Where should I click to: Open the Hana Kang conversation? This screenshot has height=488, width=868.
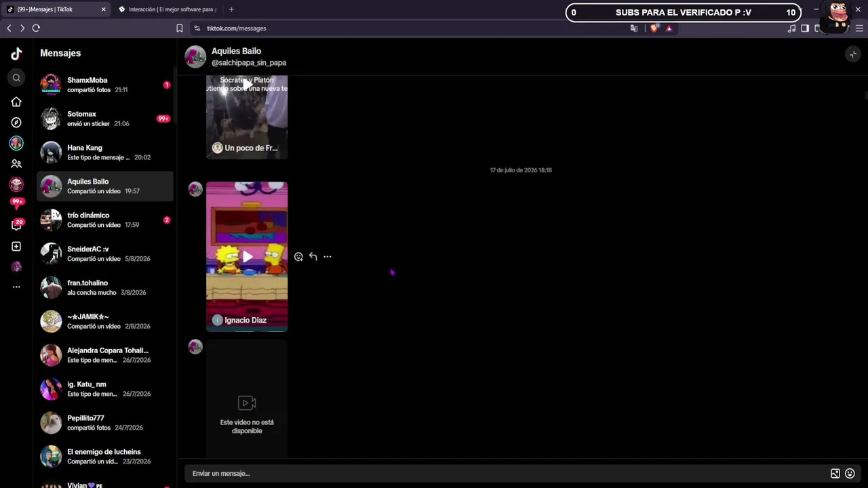pos(105,152)
